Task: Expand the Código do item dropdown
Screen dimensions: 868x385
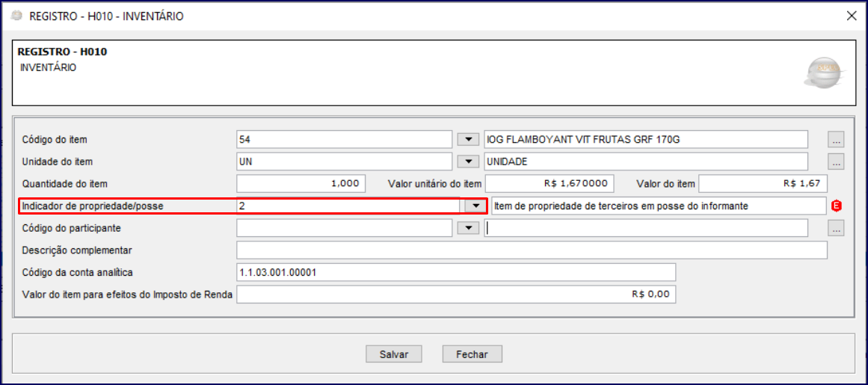Action: (468, 140)
